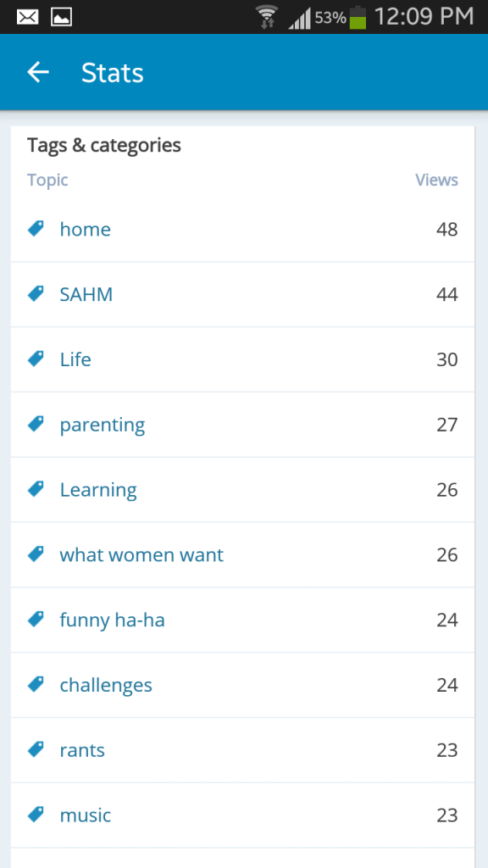Open the what women want tag
Image resolution: width=488 pixels, height=868 pixels.
pos(141,554)
